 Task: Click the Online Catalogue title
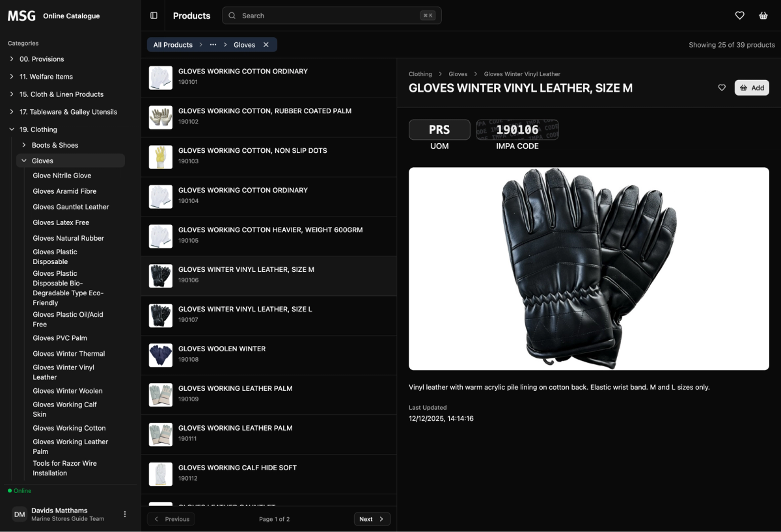pos(72,16)
